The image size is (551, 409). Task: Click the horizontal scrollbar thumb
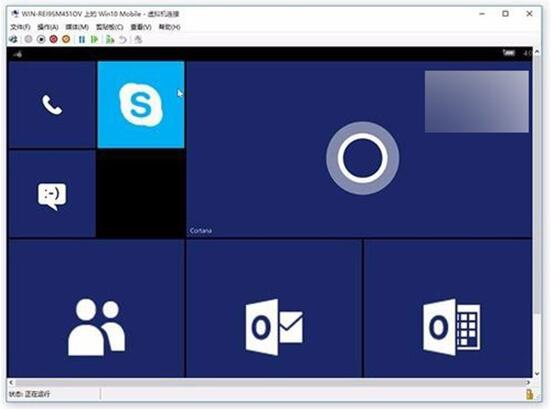pos(269,382)
